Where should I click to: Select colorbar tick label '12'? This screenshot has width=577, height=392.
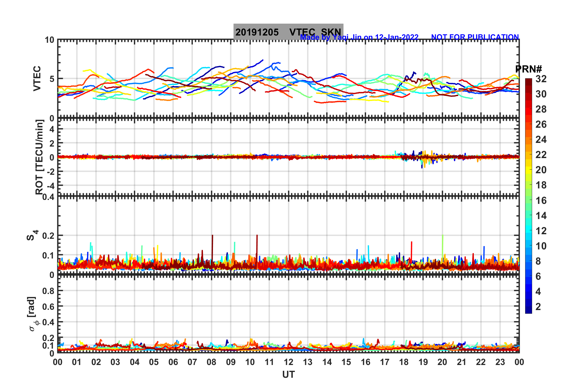[x=541, y=231]
